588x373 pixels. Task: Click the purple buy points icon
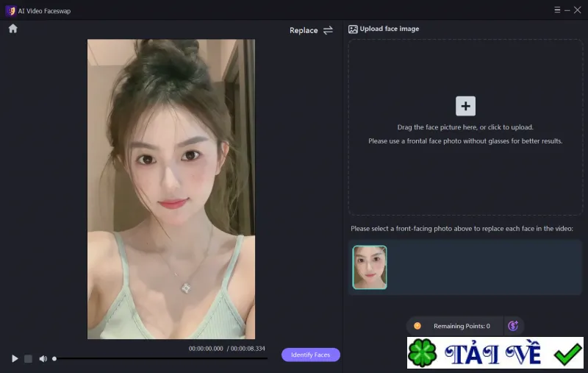513,326
